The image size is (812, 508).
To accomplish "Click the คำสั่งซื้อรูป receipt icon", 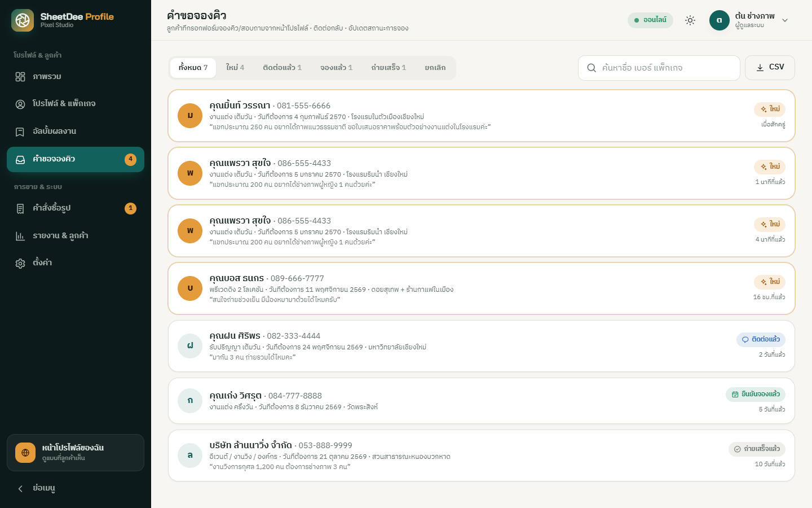I will (x=20, y=208).
